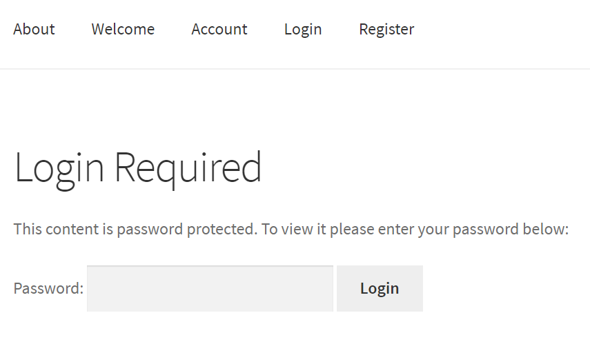Open the About page link
The height and width of the screenshot is (364, 590).
(34, 29)
